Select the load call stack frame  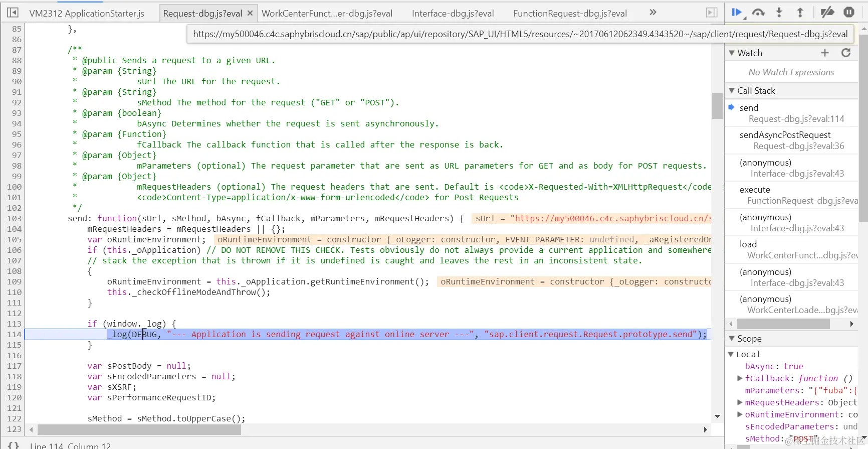pyautogui.click(x=792, y=249)
